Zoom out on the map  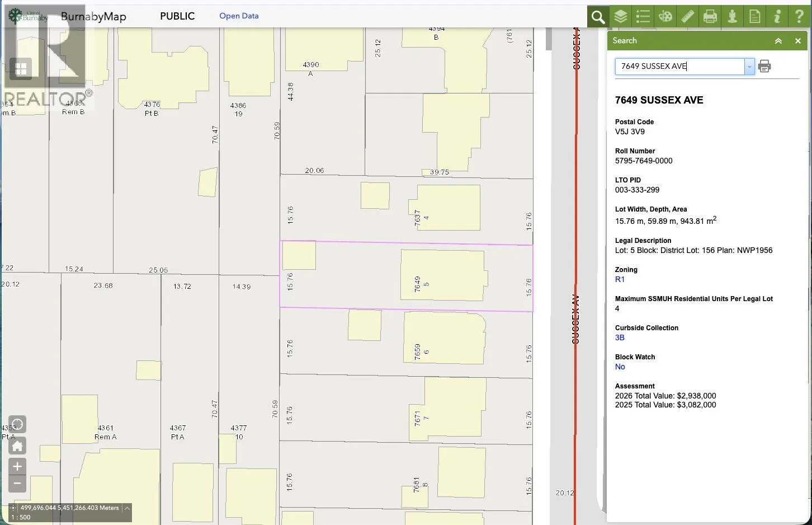(17, 484)
